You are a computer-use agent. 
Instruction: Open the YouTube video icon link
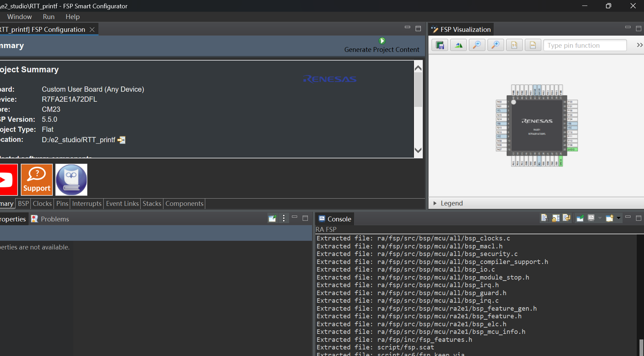[x=8, y=180]
